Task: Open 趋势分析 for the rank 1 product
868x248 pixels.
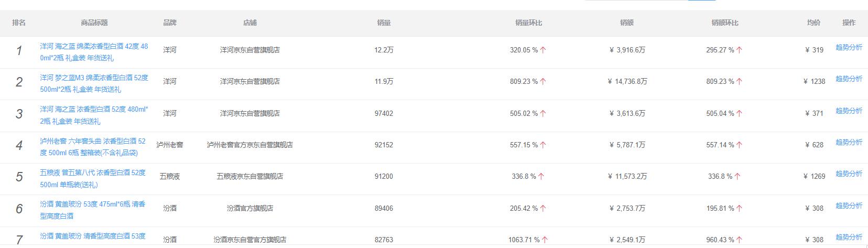Action: (849, 47)
